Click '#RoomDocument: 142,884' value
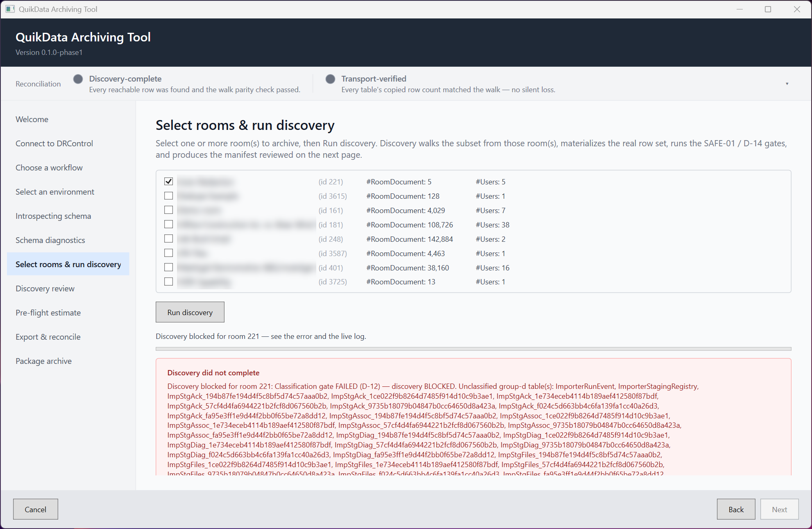 pyautogui.click(x=410, y=239)
